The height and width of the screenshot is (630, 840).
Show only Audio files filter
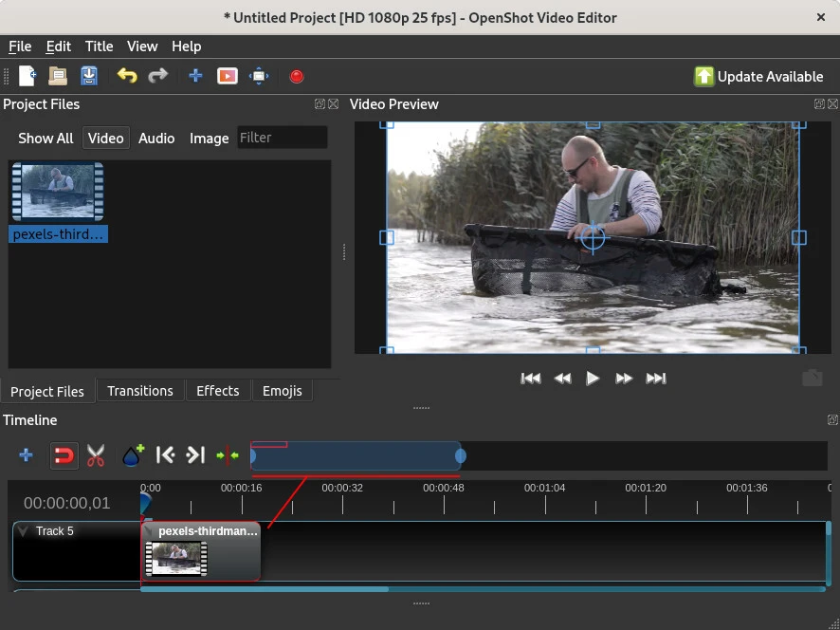click(x=156, y=139)
